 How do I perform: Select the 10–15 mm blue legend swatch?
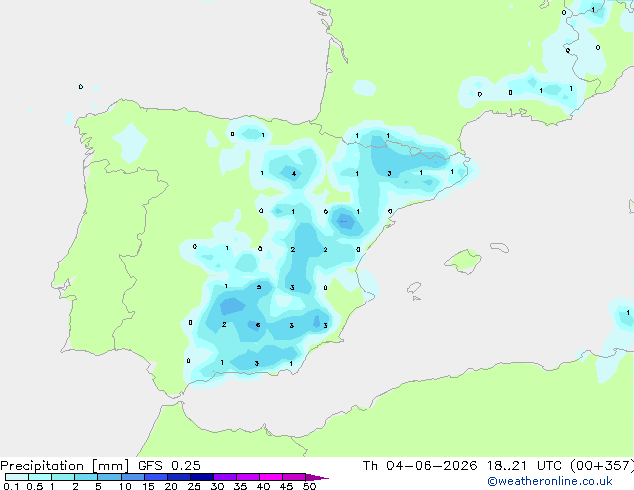tap(132, 477)
